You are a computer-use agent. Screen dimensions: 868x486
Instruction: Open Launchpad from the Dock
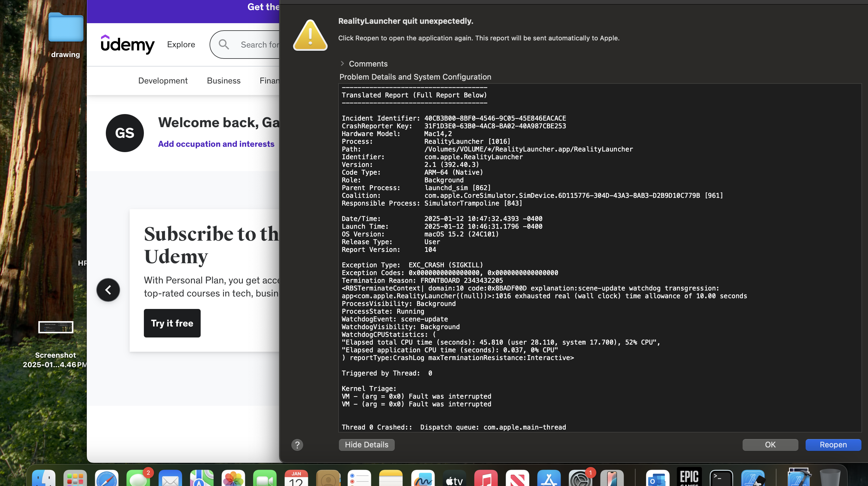point(75,478)
